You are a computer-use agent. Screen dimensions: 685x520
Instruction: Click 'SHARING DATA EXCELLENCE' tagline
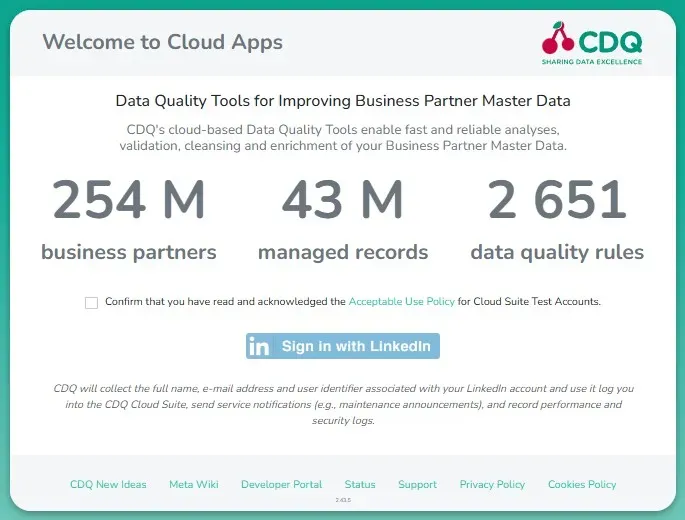click(x=592, y=62)
